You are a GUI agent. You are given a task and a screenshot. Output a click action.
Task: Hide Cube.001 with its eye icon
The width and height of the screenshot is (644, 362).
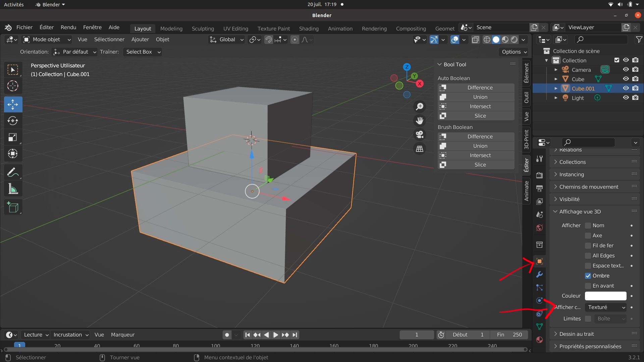(x=626, y=88)
